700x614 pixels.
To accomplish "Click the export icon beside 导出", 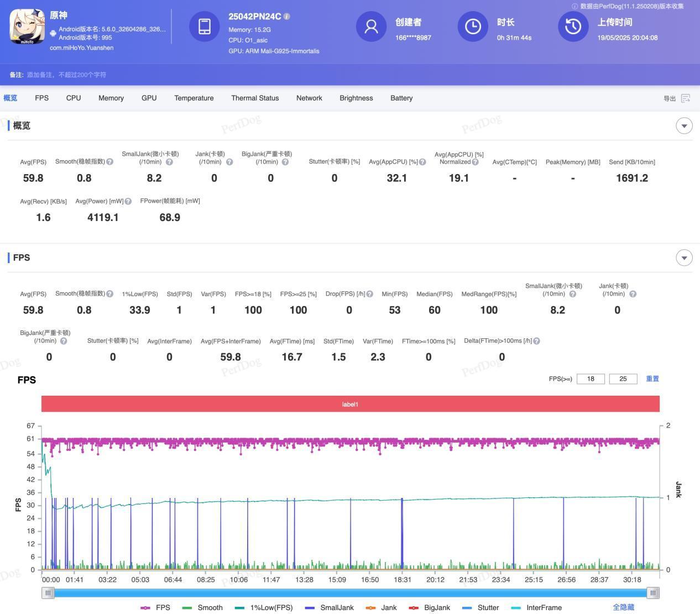I will click(x=686, y=98).
